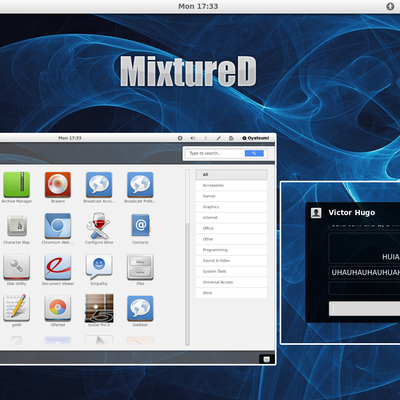Click the accessibility icon in inner window's top bar
Viewport: 400px width, 400px height.
(x=180, y=138)
